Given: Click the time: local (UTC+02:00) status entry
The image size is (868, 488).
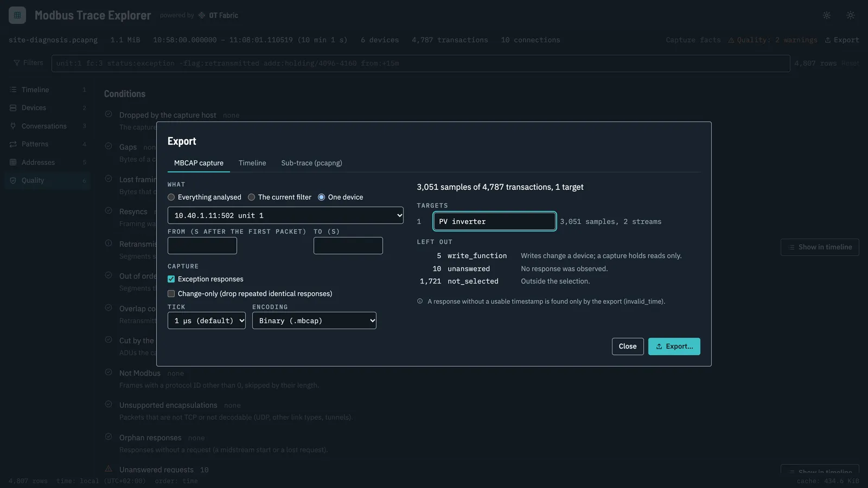Looking at the screenshot, I should point(101,481).
